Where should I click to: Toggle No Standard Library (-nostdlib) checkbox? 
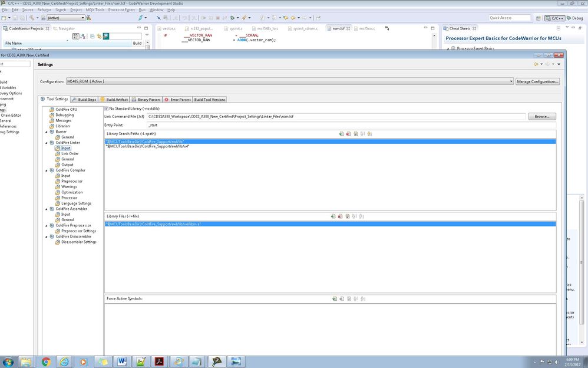click(x=107, y=109)
